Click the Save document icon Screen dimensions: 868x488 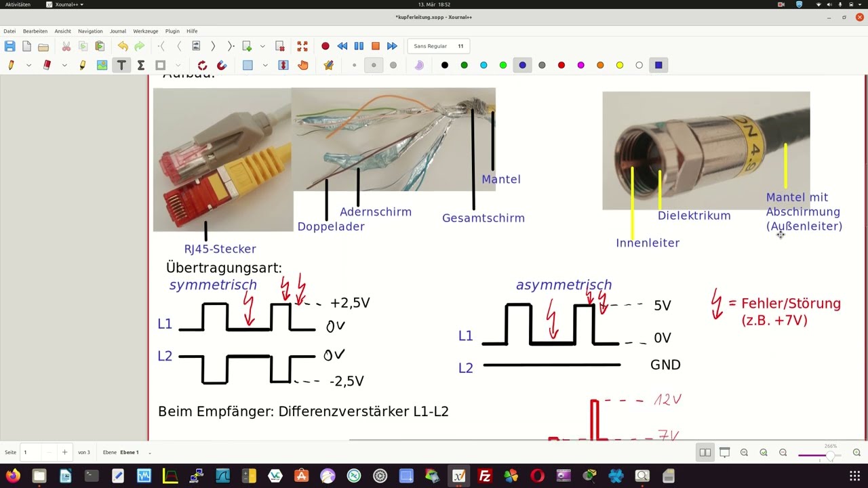click(x=9, y=46)
